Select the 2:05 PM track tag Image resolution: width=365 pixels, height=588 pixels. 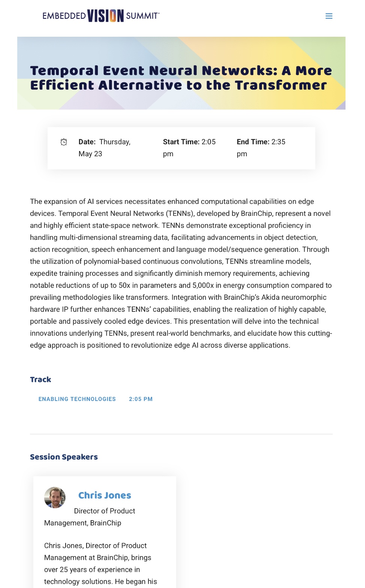tap(141, 399)
